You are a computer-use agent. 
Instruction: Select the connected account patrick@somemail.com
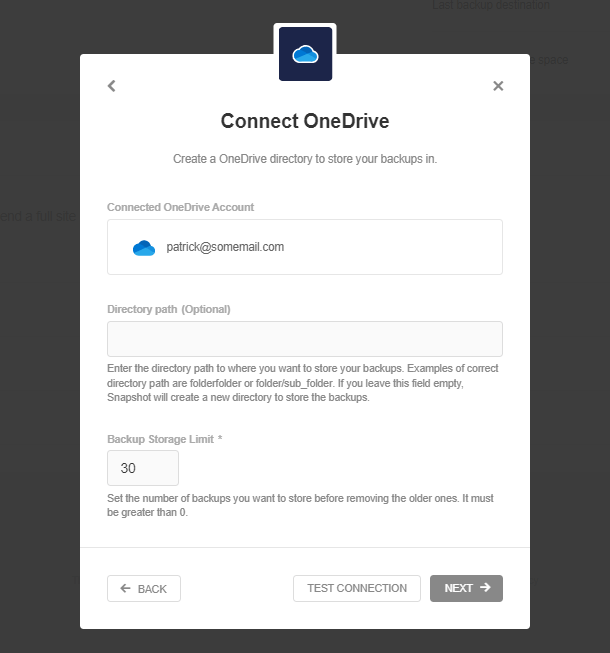point(305,247)
